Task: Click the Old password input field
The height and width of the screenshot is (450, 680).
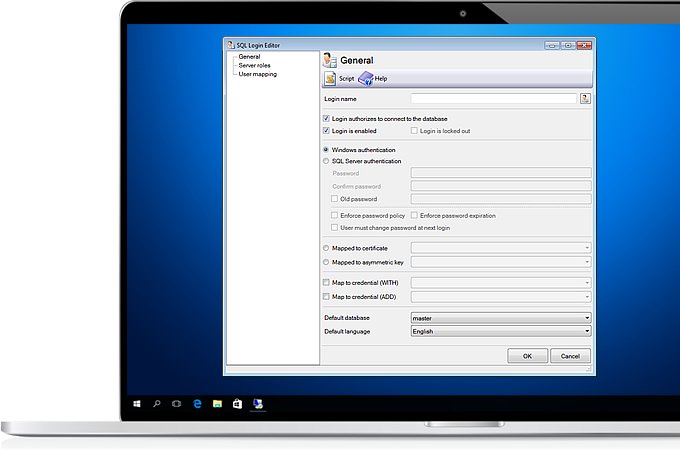Action: coord(501,199)
